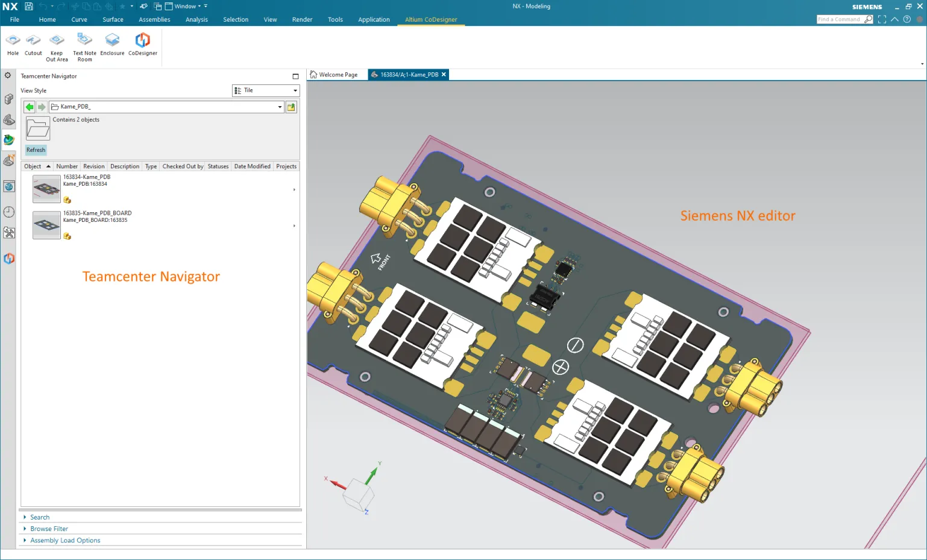The width and height of the screenshot is (927, 560).
Task: Open the View Style Tile dropdown
Action: pyautogui.click(x=266, y=90)
